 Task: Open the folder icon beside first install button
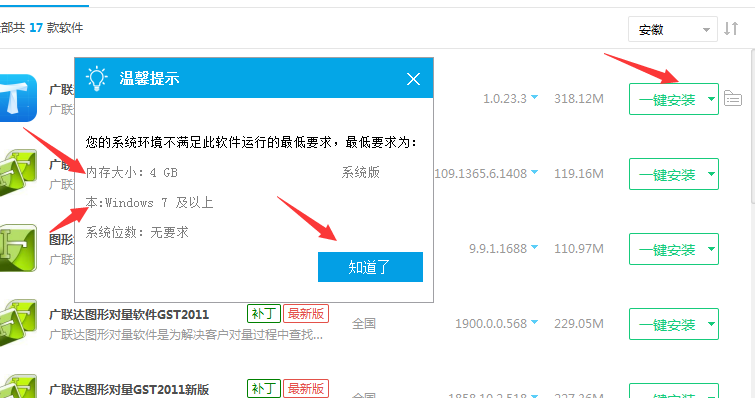[x=733, y=99]
